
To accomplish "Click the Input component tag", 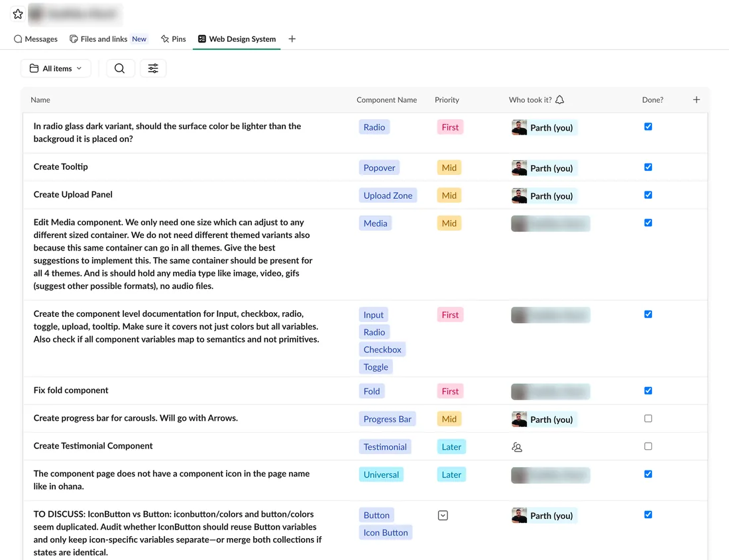I will coord(373,315).
